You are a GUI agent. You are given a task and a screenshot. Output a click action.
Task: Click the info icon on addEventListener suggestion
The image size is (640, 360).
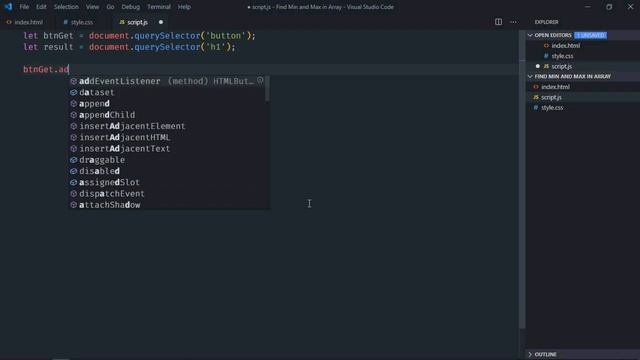[260, 80]
